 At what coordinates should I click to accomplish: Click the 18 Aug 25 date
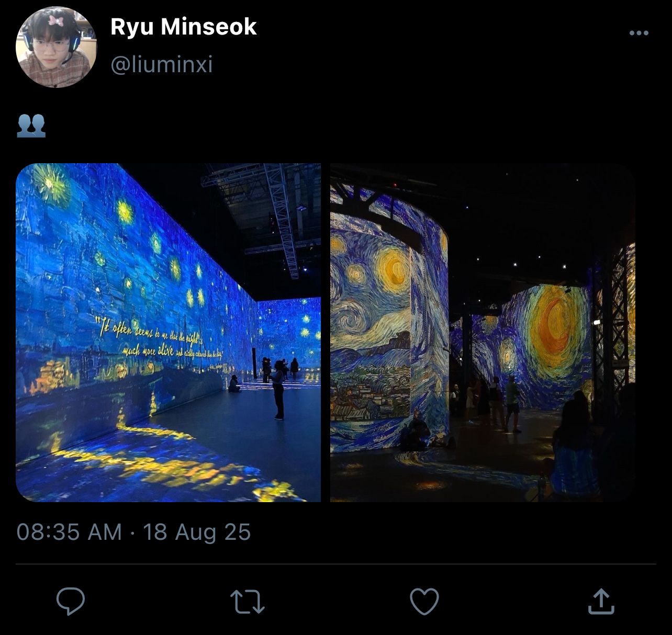click(x=197, y=532)
